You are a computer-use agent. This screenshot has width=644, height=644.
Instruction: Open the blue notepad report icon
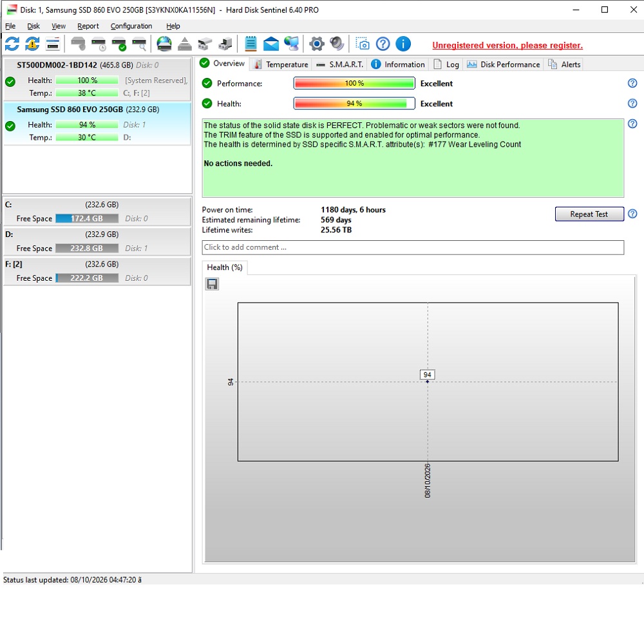tap(251, 44)
